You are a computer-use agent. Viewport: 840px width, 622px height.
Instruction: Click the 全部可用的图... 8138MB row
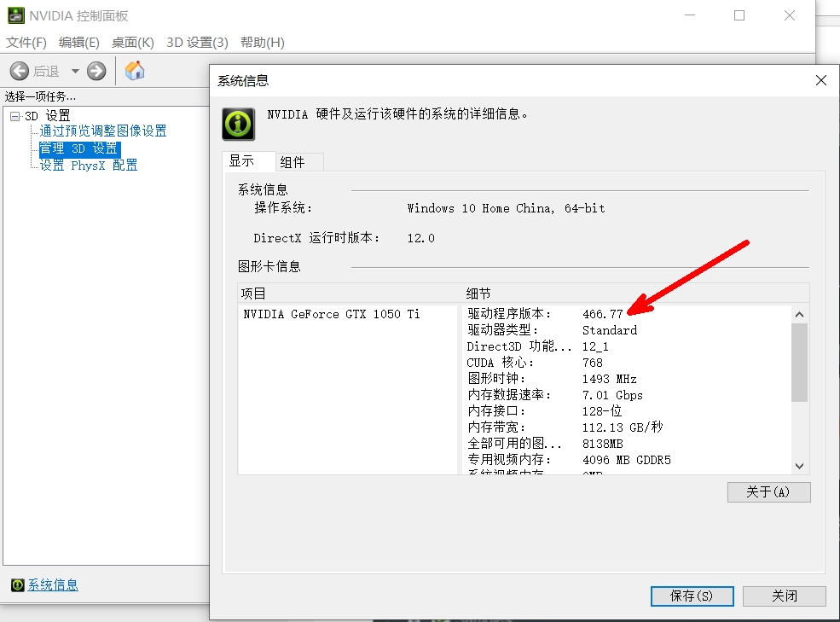point(545,444)
